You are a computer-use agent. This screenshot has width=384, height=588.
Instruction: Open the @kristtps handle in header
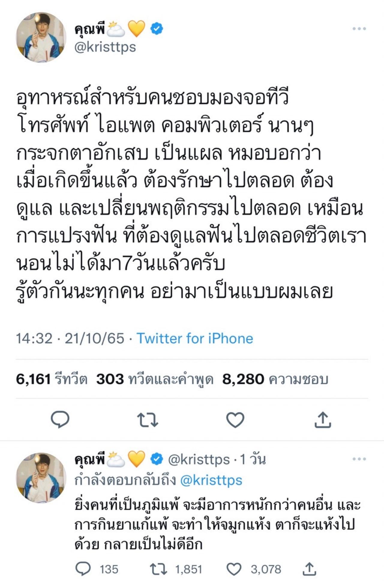105,47
